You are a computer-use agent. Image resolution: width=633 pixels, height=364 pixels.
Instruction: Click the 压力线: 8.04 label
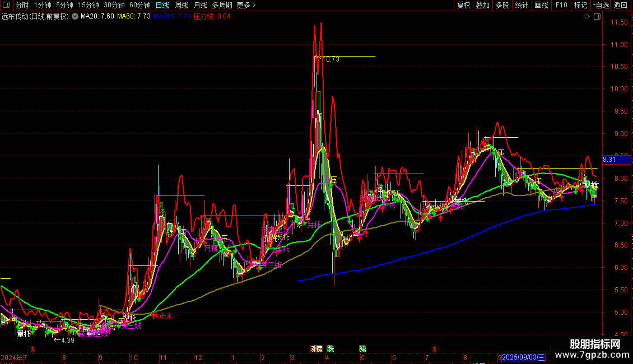(212, 17)
